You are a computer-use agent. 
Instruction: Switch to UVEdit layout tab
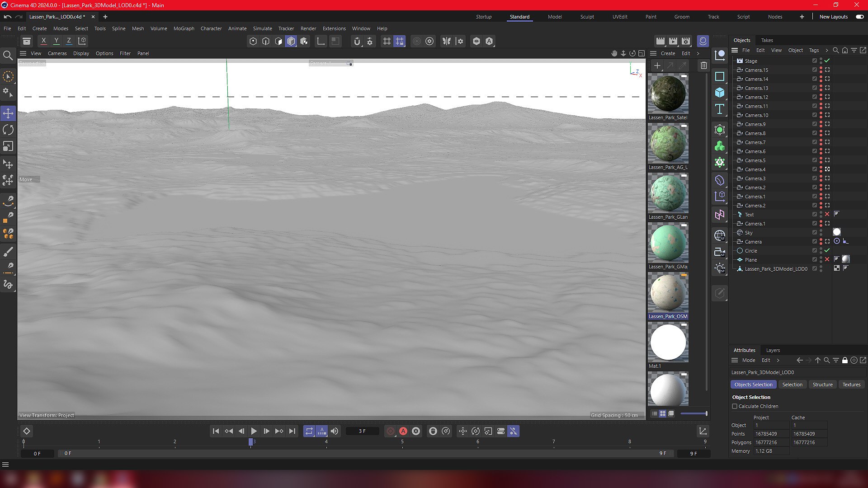pos(620,17)
